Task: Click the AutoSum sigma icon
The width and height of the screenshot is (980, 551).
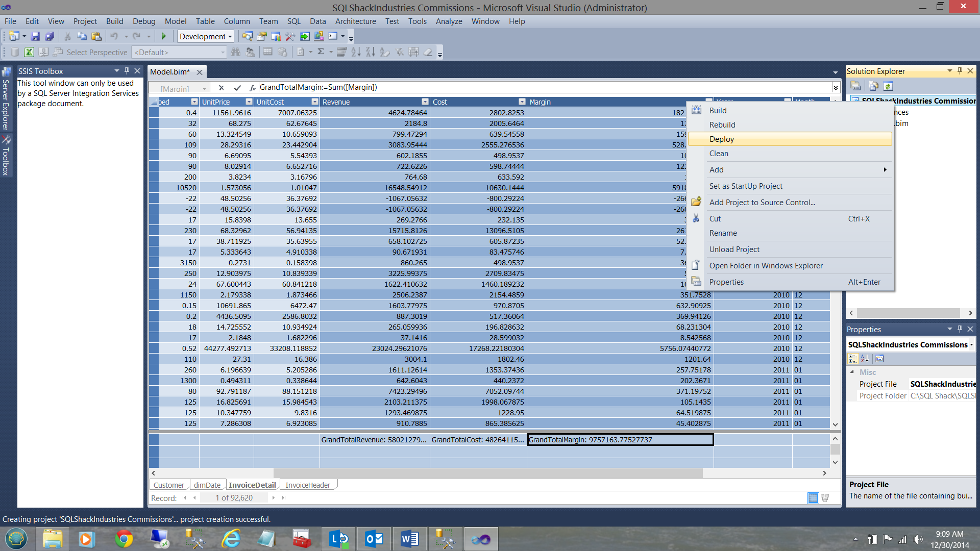Action: [x=321, y=52]
